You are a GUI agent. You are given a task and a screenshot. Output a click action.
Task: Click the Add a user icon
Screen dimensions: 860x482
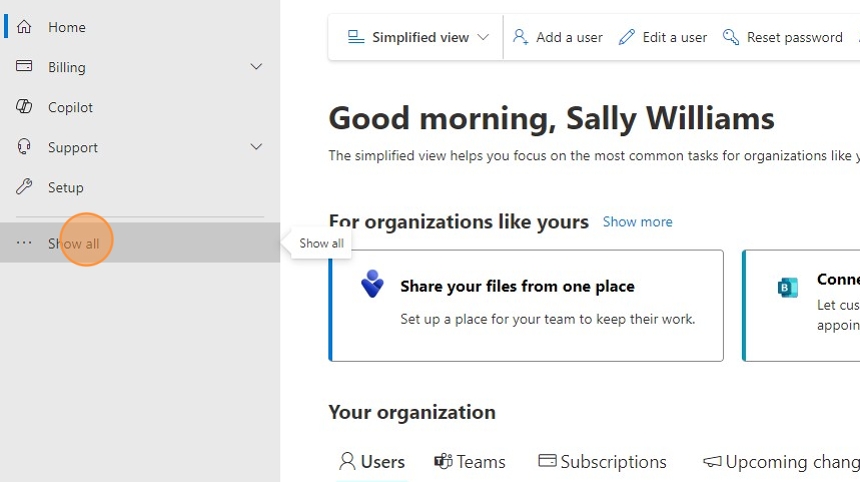[520, 37]
